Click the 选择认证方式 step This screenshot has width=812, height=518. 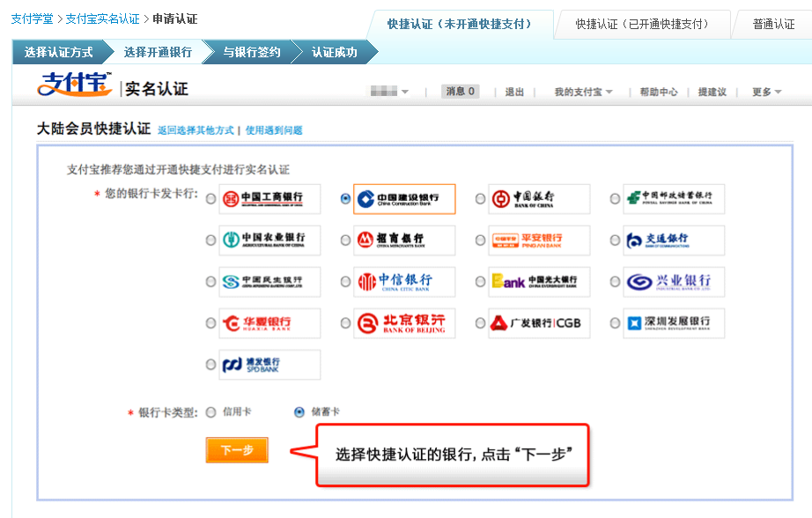click(x=58, y=52)
